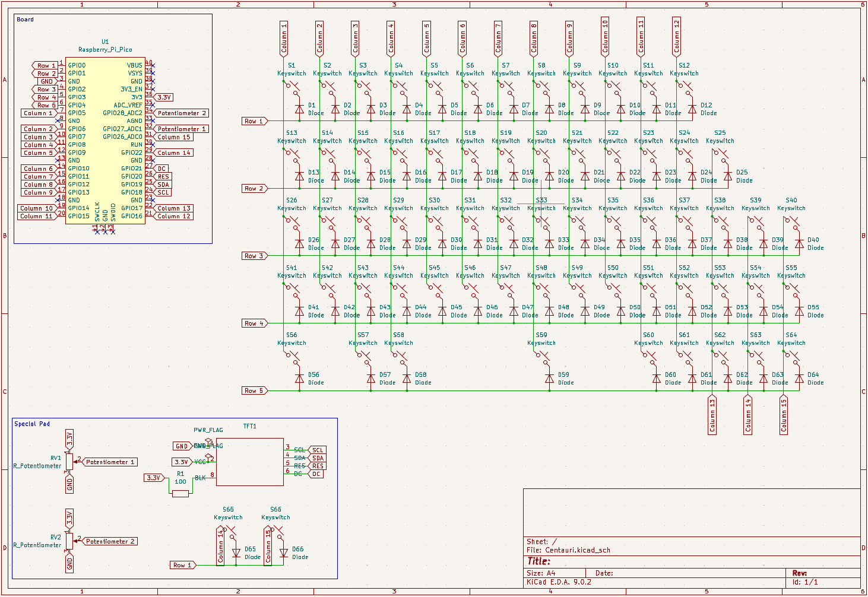Select the Id: 1/1 title block field
Screen dimensions: 868x597
click(x=805, y=582)
